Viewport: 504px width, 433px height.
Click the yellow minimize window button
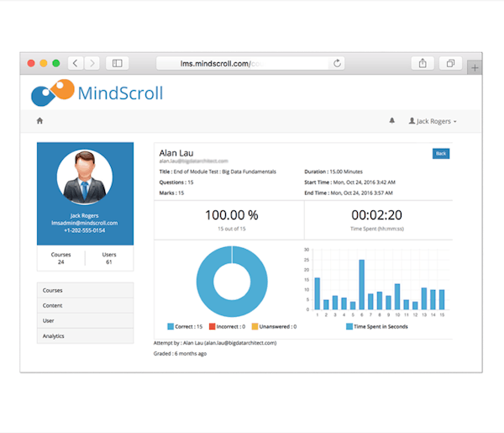(44, 63)
